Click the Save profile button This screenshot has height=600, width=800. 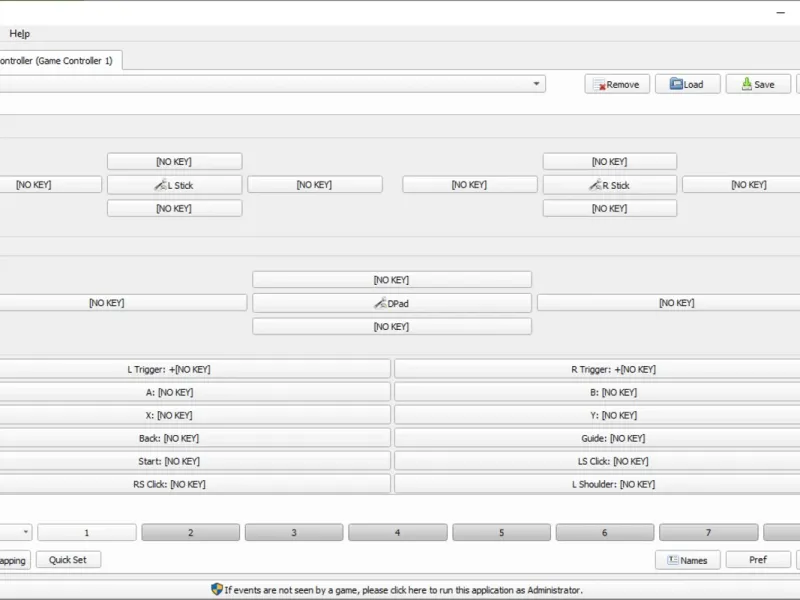(x=758, y=84)
